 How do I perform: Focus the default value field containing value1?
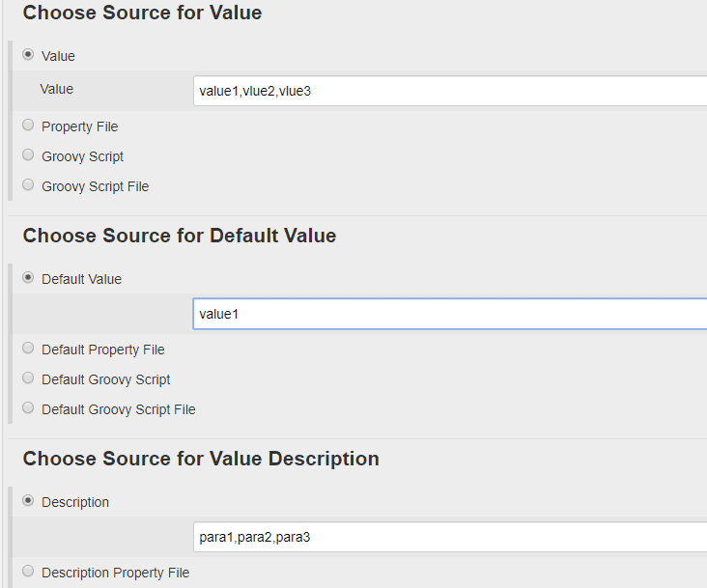tap(449, 314)
